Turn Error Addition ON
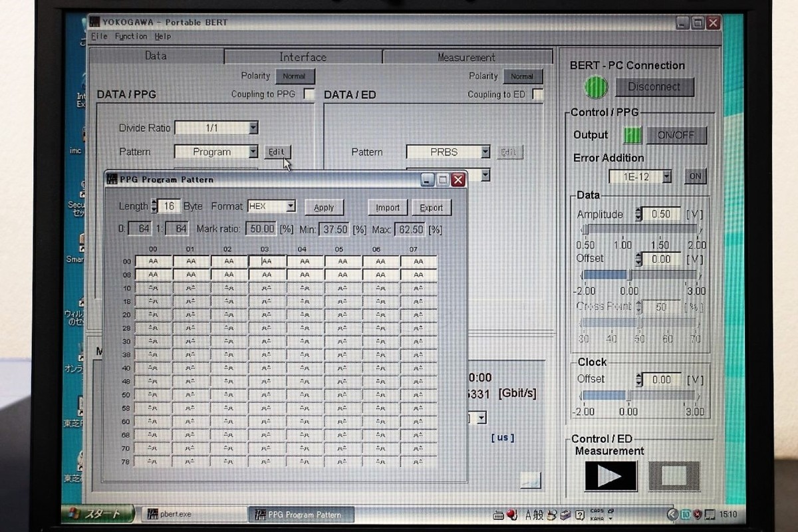Image resolution: width=798 pixels, height=532 pixels. [695, 176]
